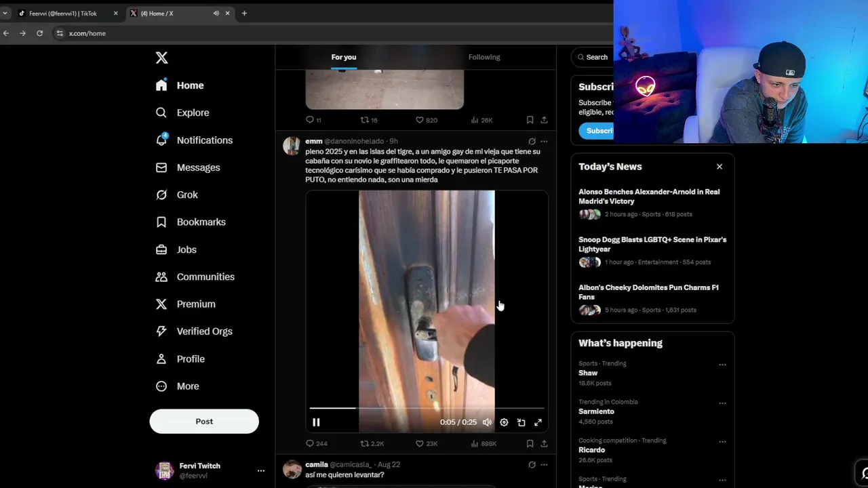Open Notifications in the sidebar
868x488 pixels.
click(194, 140)
